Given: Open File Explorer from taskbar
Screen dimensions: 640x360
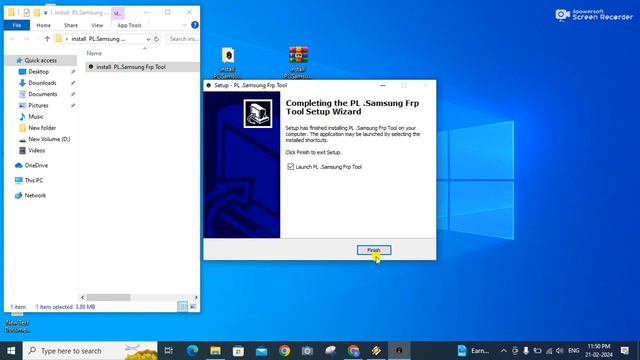Looking at the screenshot, I should 216,351.
